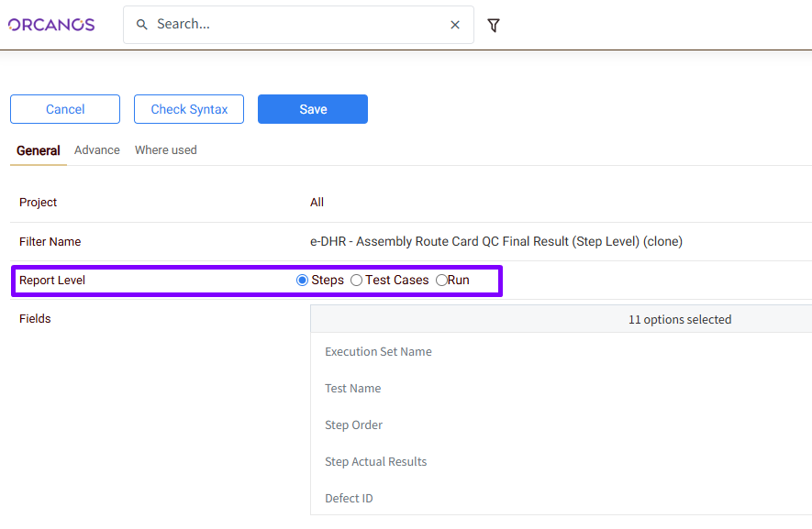Select the Execution Set Name field option
This screenshot has height=529, width=812.
pos(378,352)
